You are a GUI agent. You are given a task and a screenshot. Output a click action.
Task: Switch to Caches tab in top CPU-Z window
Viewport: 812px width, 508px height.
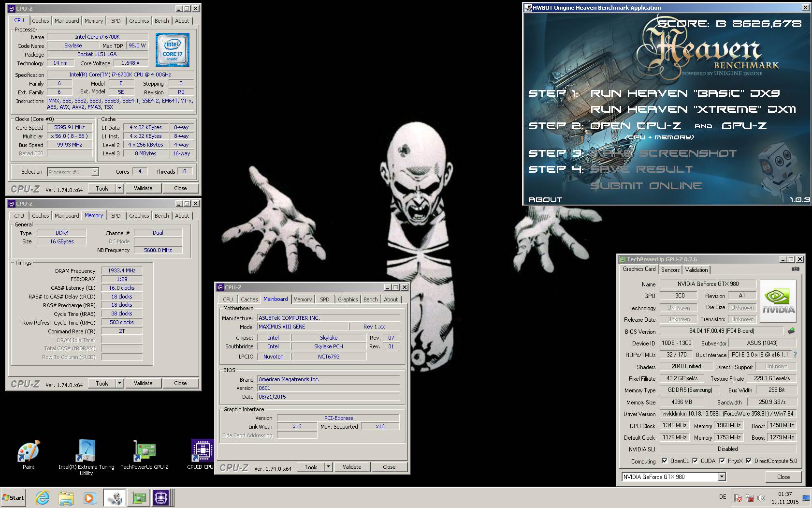[x=41, y=21]
